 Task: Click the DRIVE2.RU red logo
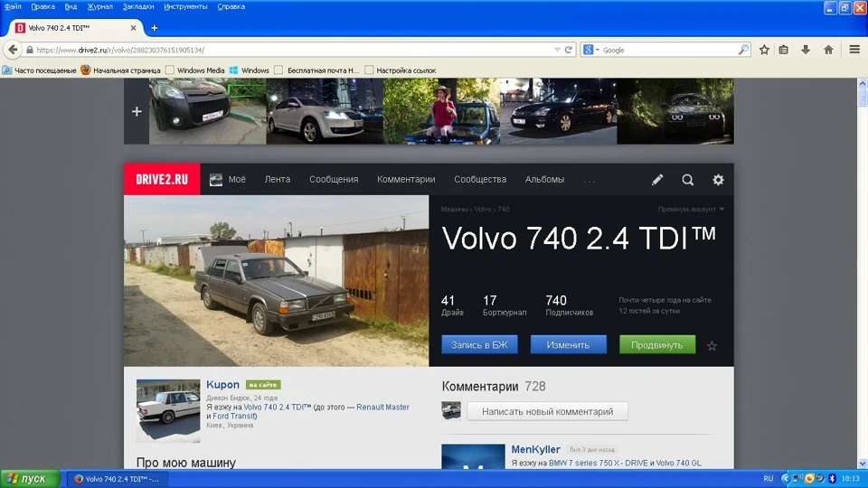(x=162, y=179)
